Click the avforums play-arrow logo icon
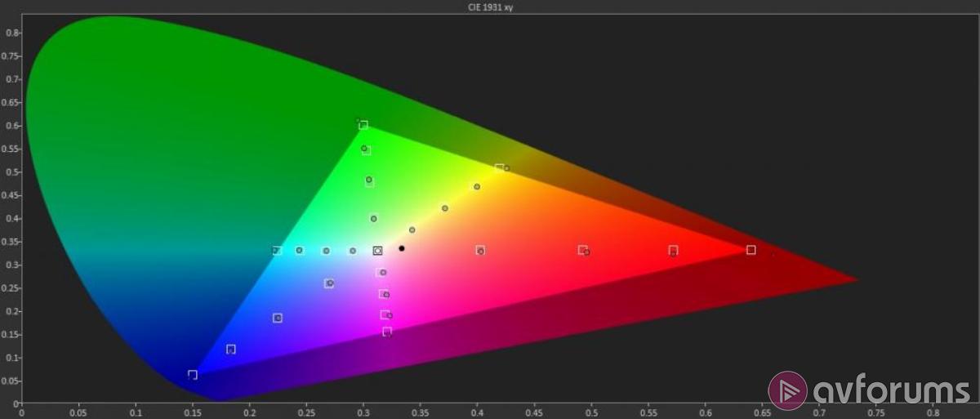The image size is (980, 419). (789, 390)
